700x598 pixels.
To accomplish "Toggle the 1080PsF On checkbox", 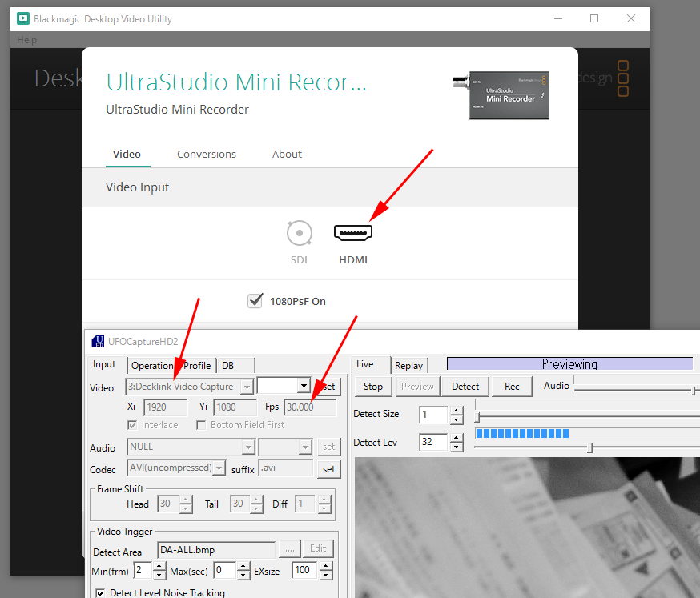I will pos(255,301).
